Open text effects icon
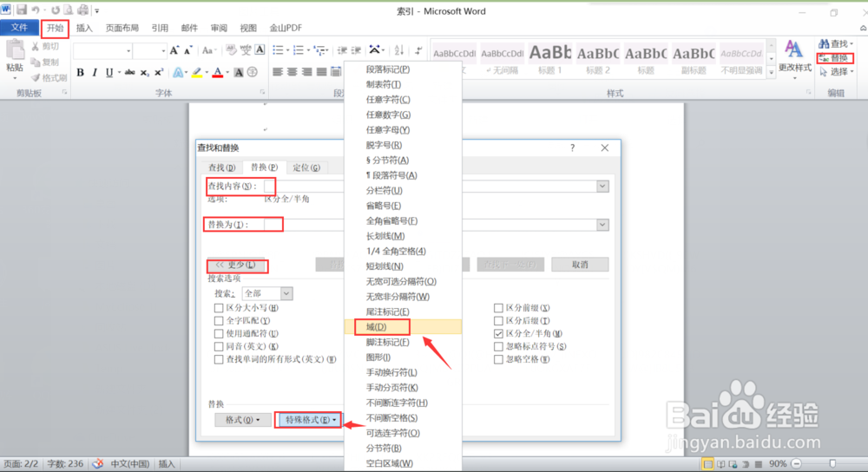This screenshot has height=472, width=868. pyautogui.click(x=178, y=73)
